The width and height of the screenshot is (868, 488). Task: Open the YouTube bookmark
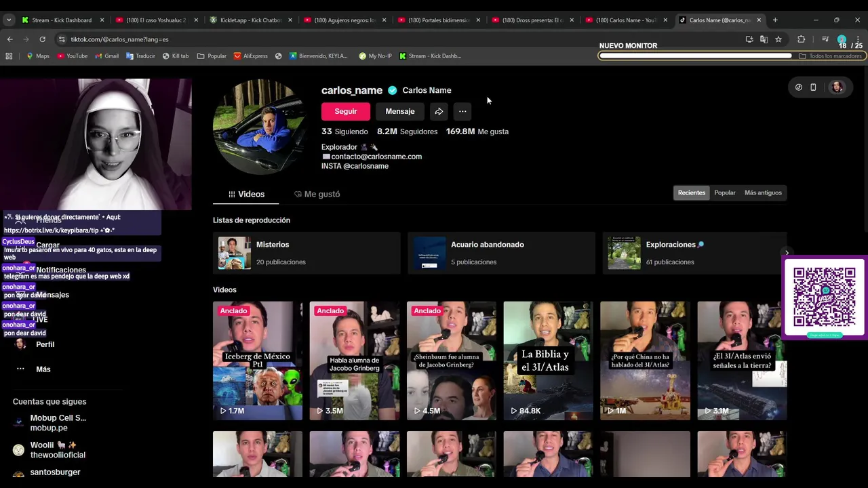(x=73, y=56)
